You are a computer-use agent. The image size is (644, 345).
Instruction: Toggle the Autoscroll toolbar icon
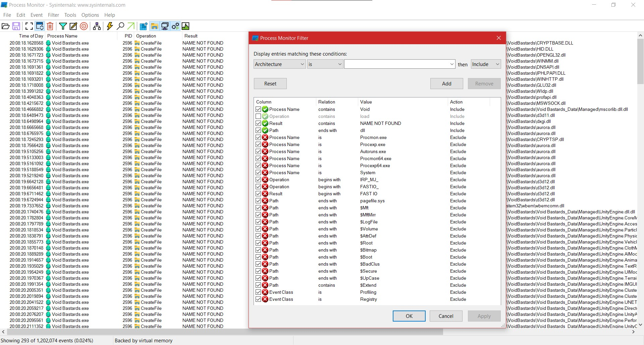point(40,26)
